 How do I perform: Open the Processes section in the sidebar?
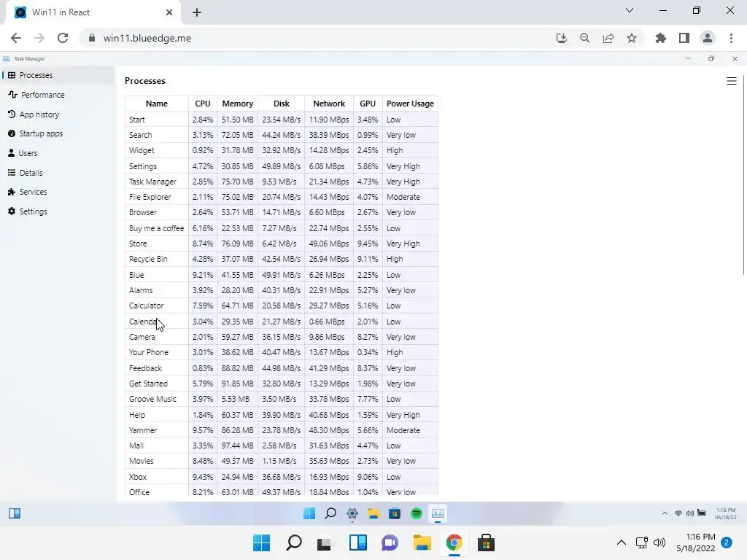(x=57, y=75)
